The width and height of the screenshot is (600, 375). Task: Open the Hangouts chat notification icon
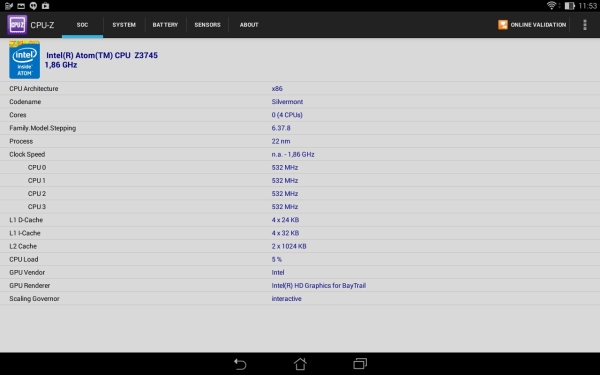(33, 6)
